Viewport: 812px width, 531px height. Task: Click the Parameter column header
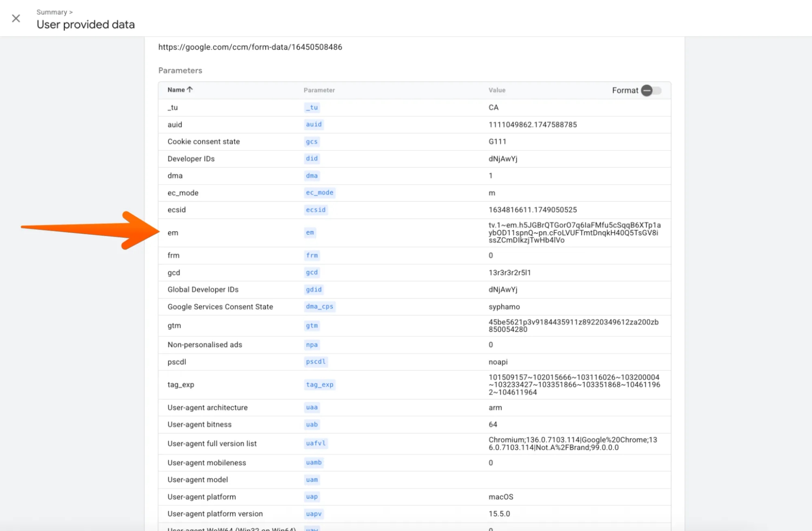[x=319, y=90]
